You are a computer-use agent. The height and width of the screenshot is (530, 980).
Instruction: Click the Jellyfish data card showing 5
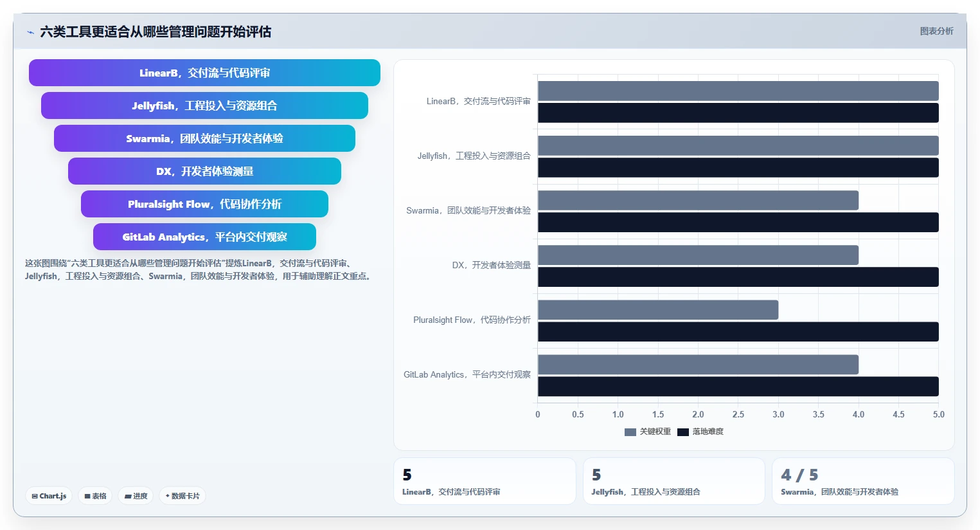point(674,481)
